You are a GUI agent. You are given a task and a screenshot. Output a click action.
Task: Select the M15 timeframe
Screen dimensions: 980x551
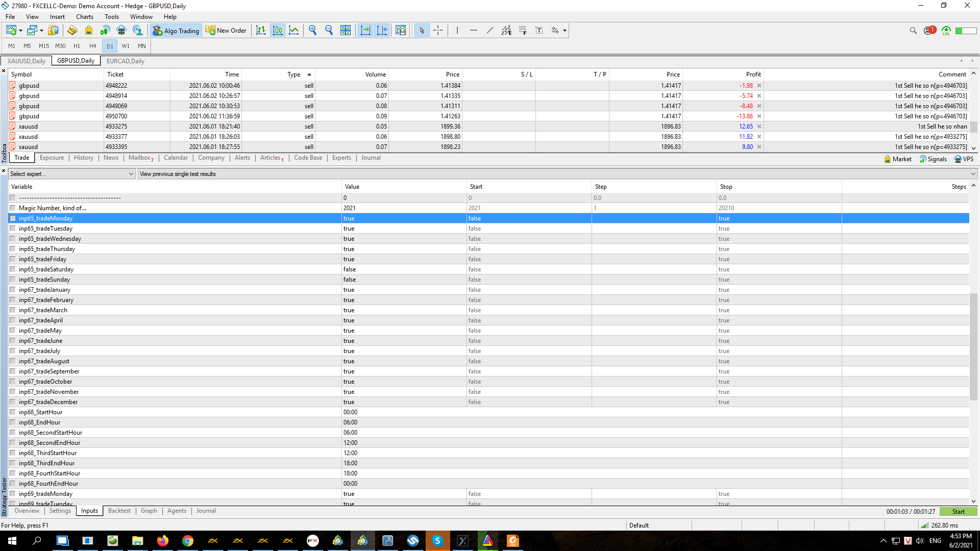coord(44,46)
